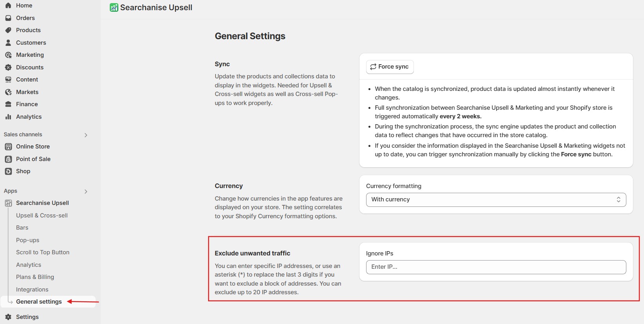Screen dimensions: 644x324
Task: Click the Currency formatting label
Action: (x=394, y=186)
